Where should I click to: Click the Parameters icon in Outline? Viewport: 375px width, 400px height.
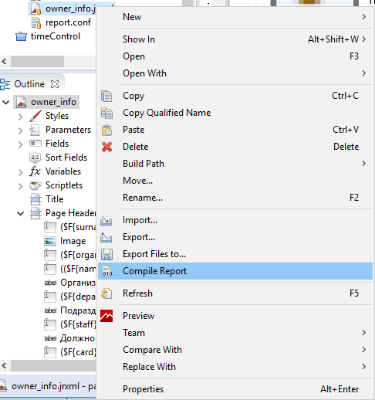coord(35,130)
